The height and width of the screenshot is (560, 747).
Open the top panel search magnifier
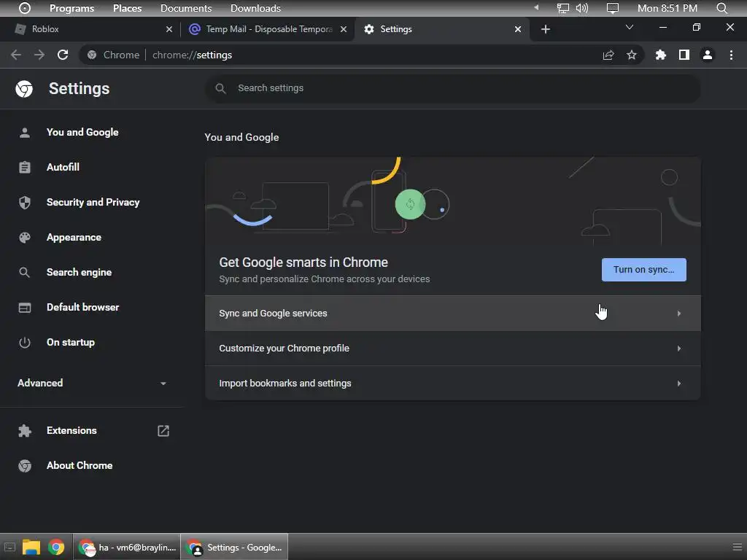pyautogui.click(x=721, y=8)
